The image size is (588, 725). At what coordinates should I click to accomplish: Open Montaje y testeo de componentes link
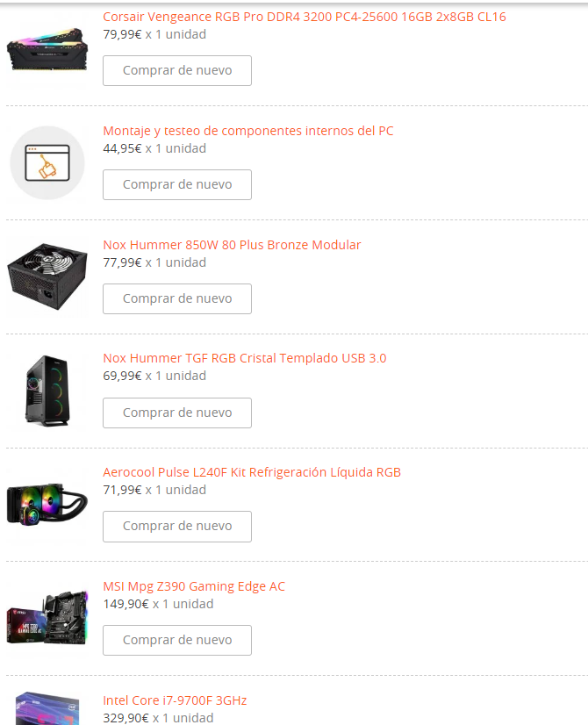point(247,131)
